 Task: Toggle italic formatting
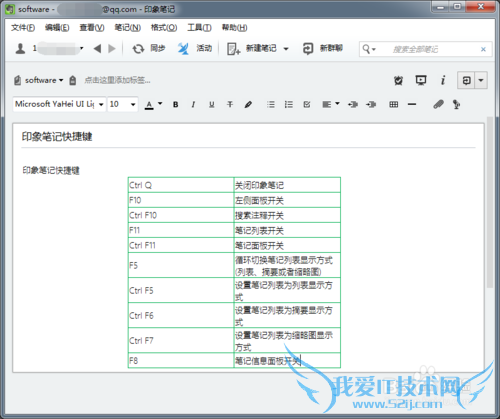click(x=193, y=105)
